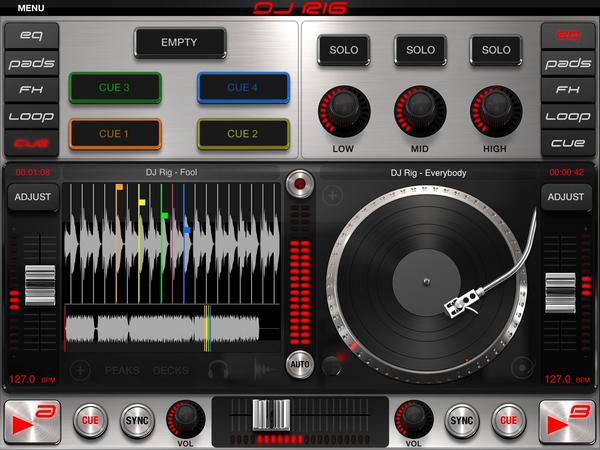Click the overview waveform below the main waveform
600x450 pixels.
tap(172, 328)
